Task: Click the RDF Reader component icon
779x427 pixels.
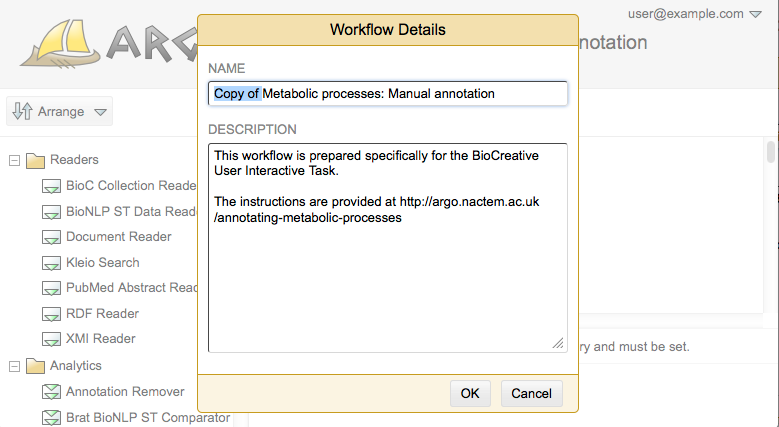Action: pos(51,314)
